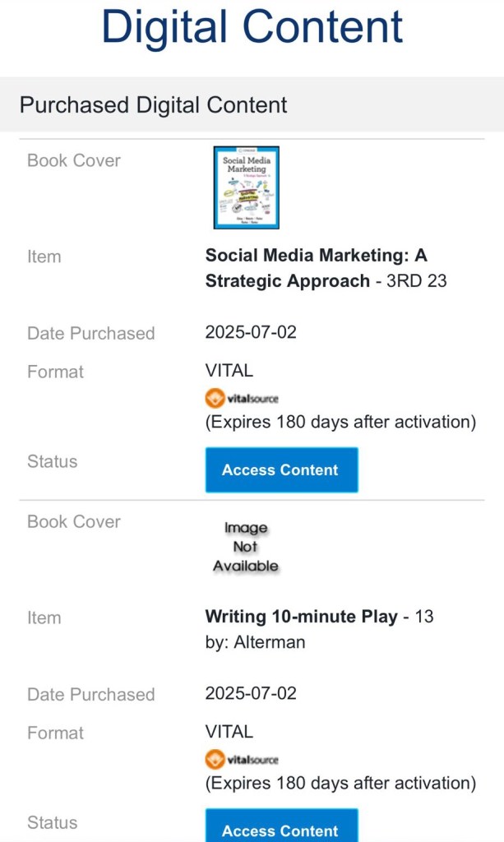Click VitalSource logo under Writing 10-minute Play
Screen dimensions: 504x842
click(242, 760)
